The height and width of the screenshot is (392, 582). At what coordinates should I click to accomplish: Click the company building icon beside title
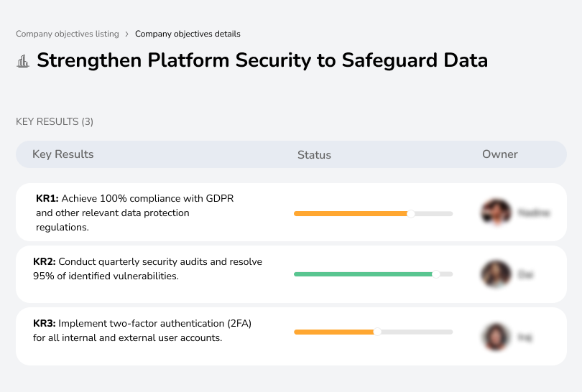(23, 61)
